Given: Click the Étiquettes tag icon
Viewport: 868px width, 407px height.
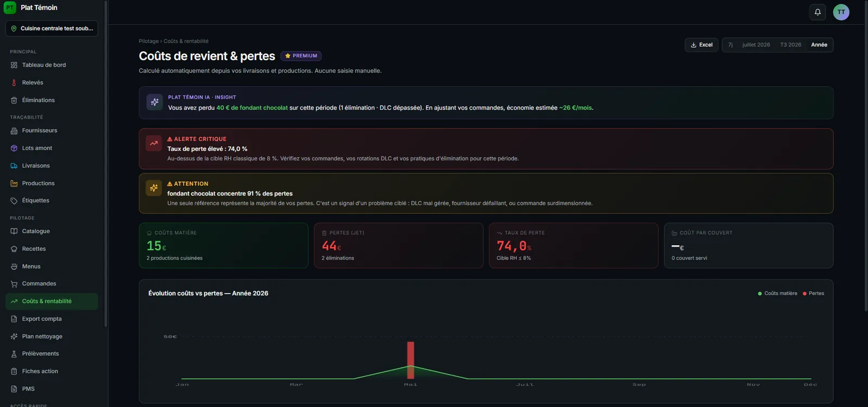Looking at the screenshot, I should pos(14,201).
